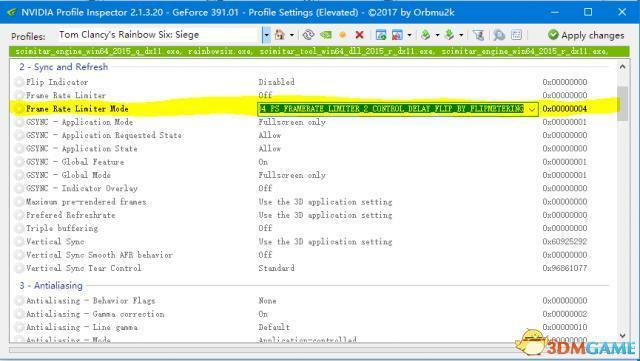The height and width of the screenshot is (361, 640).
Task: Click the refresh profile settings icon
Action: [308, 35]
